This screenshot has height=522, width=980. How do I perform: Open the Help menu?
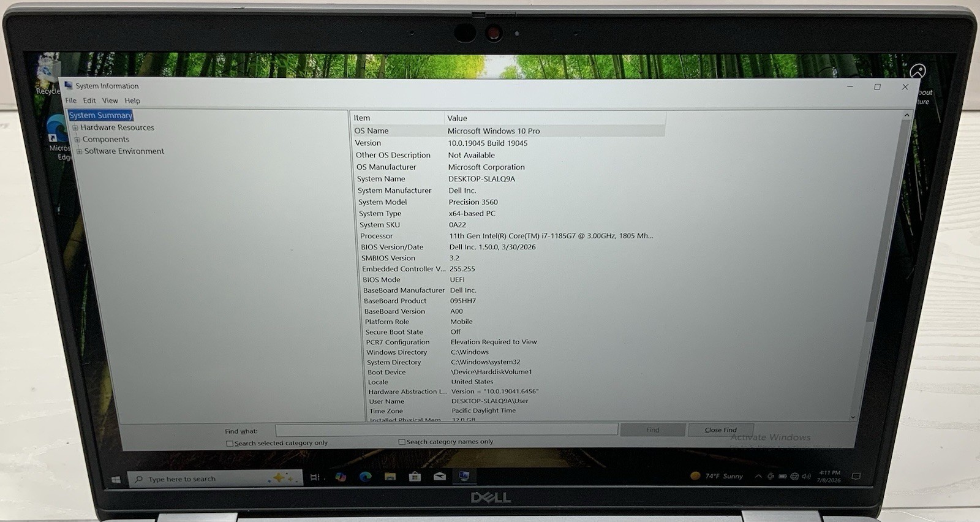(x=132, y=100)
